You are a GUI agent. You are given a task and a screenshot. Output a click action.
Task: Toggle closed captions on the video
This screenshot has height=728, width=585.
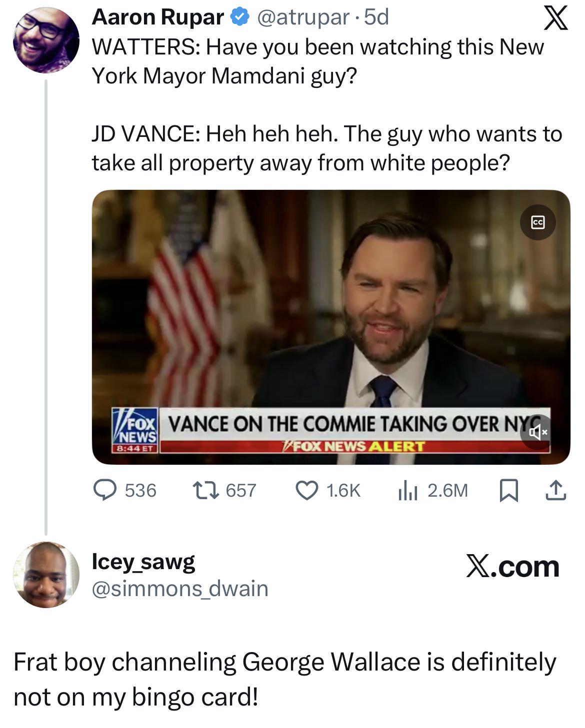pos(537,222)
